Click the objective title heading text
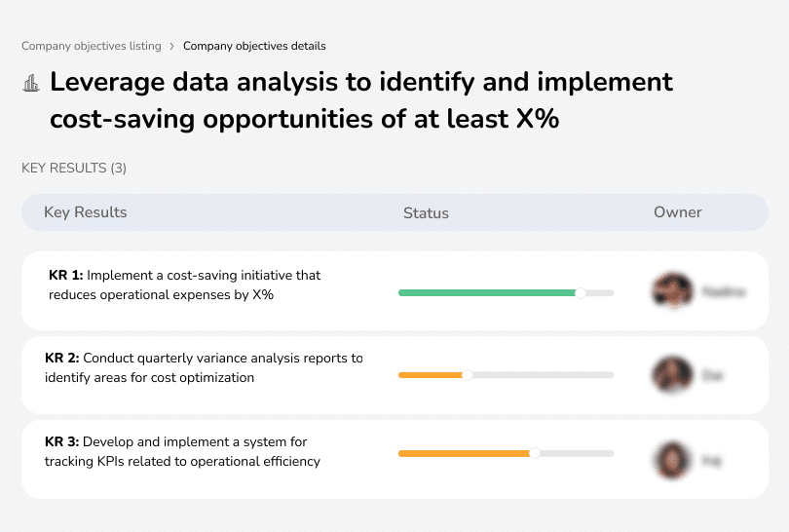This screenshot has height=532, width=789. [x=360, y=100]
